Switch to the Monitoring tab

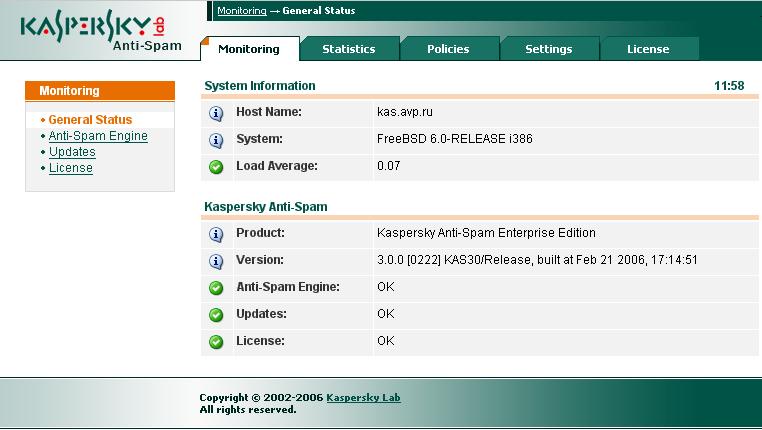click(x=249, y=49)
